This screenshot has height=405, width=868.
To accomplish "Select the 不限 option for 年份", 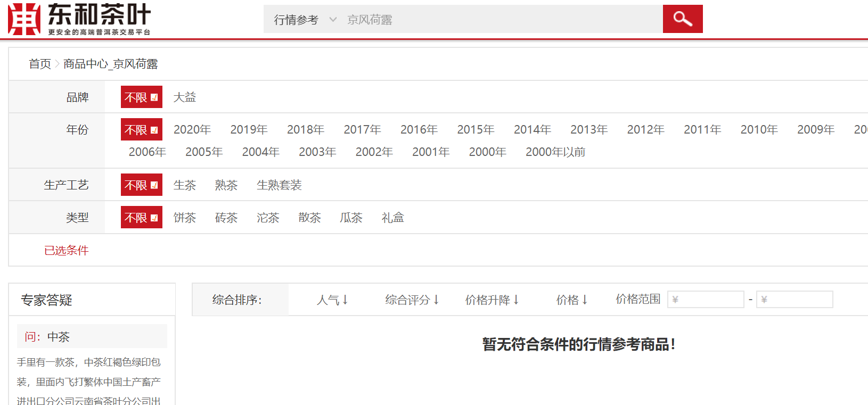I will click(x=141, y=130).
